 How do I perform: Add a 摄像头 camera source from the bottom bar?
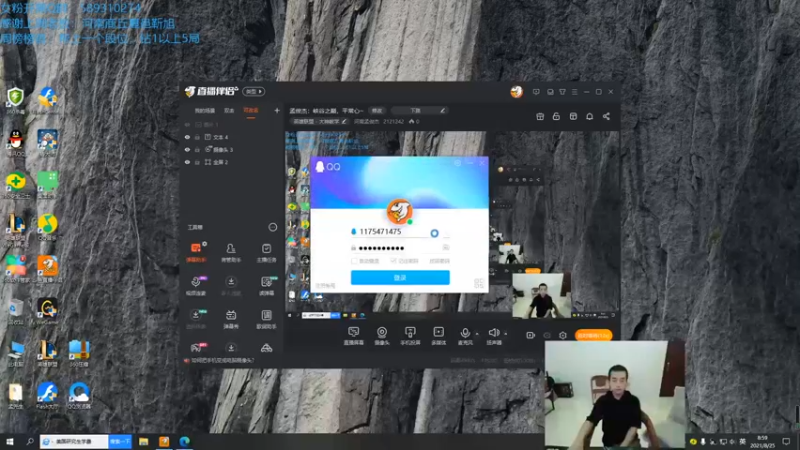click(382, 336)
